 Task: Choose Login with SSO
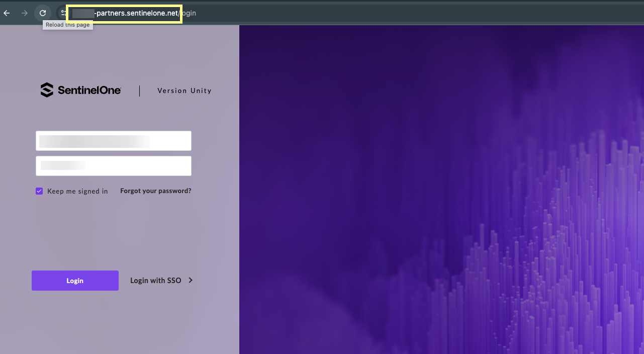[x=156, y=281]
